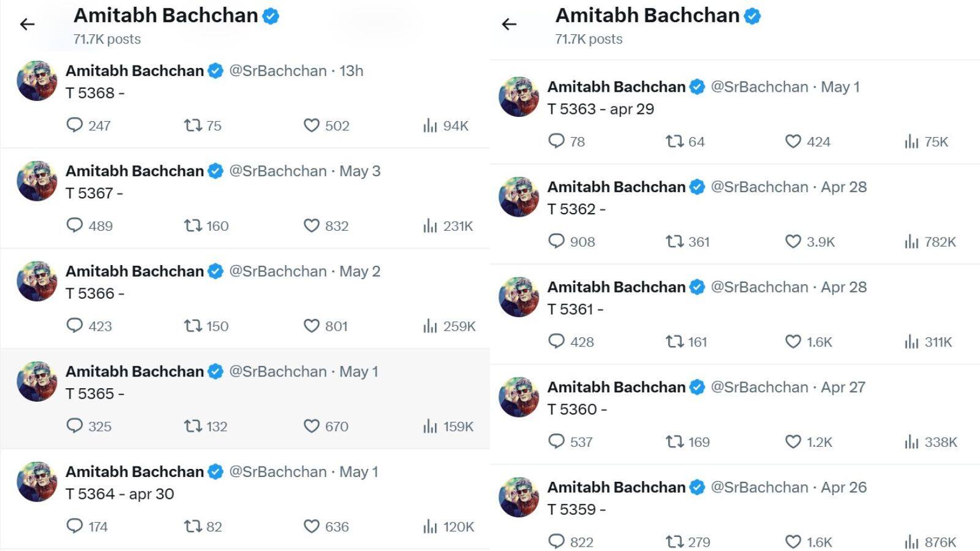Like tweet T 5366 with the heart icon
This screenshot has height=551, width=980.
[312, 326]
